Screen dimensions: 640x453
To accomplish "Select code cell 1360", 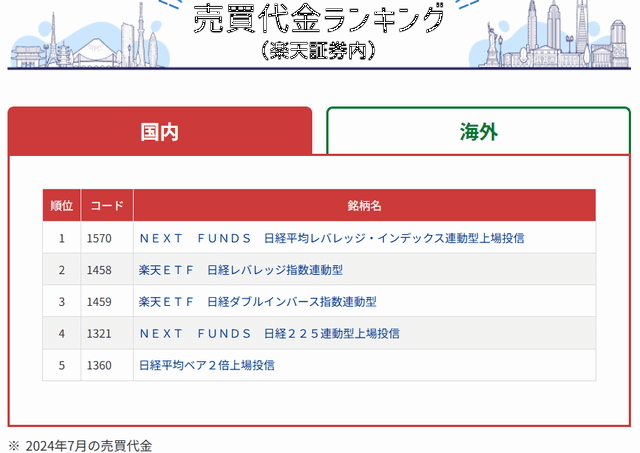I will point(107,365).
